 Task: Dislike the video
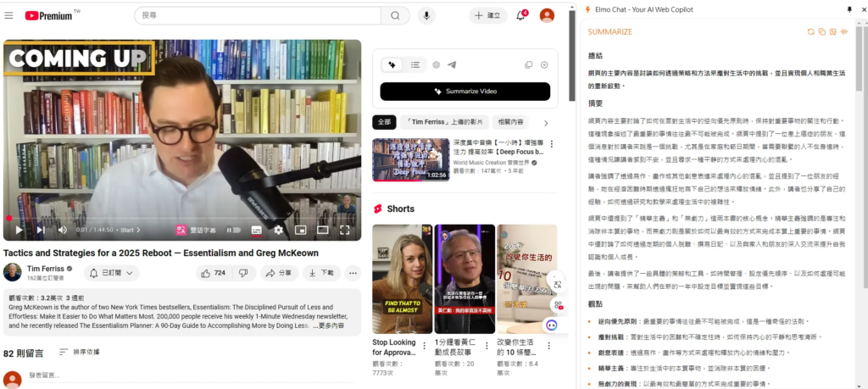(243, 273)
